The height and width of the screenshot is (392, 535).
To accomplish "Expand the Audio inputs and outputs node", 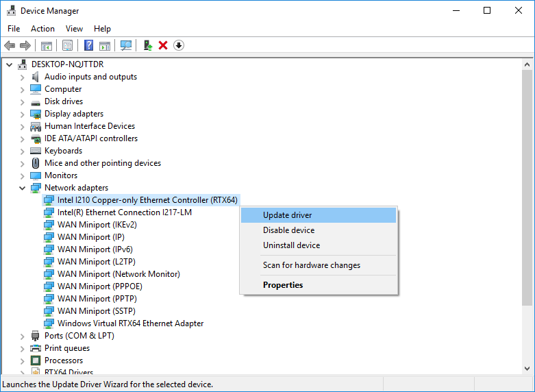I will pyautogui.click(x=23, y=77).
